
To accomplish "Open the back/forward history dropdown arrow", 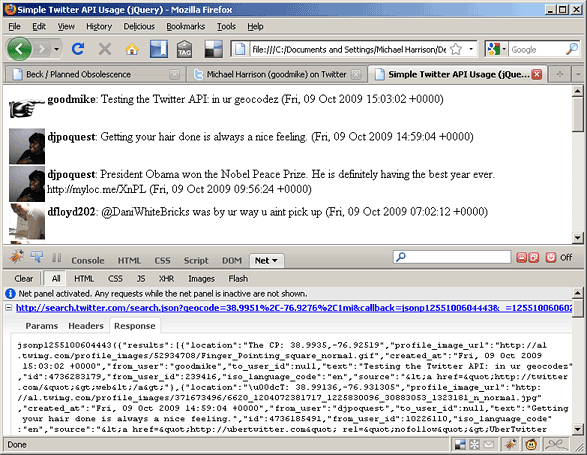I will coord(57,49).
